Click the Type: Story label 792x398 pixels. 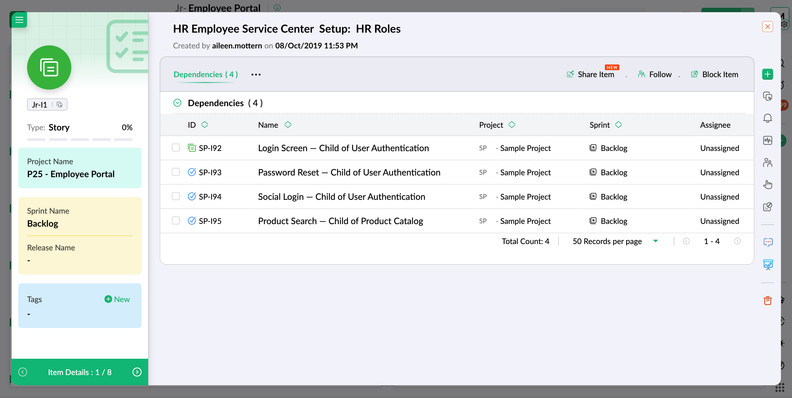(48, 127)
